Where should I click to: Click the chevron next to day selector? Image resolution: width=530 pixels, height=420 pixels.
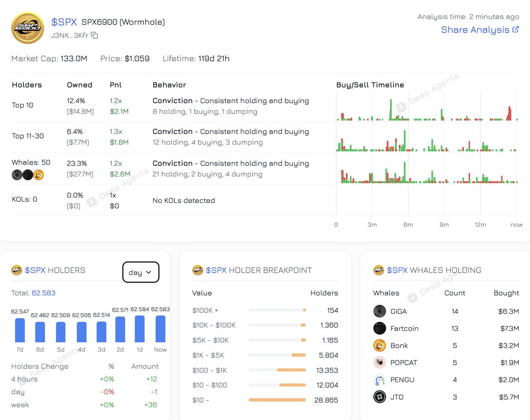pos(150,272)
